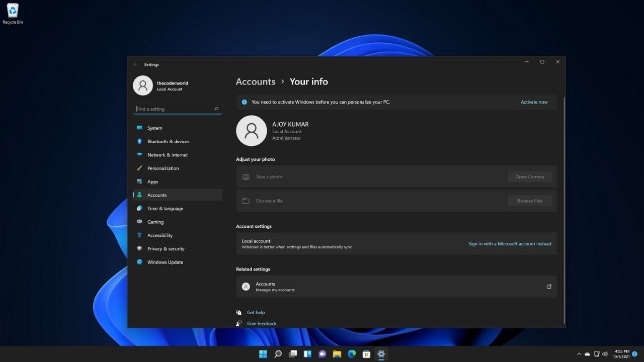Image resolution: width=644 pixels, height=362 pixels.
Task: Click the Take a photo row text
Action: (269, 177)
